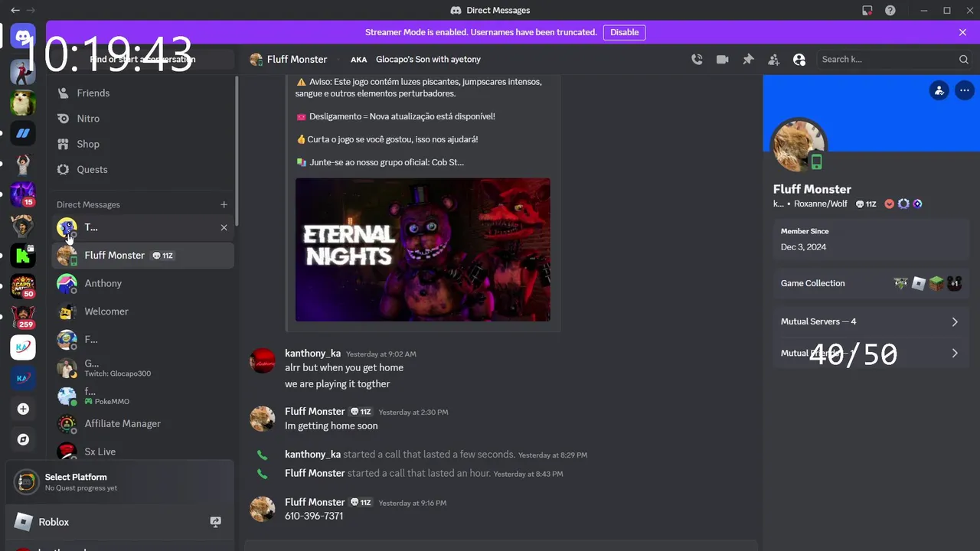The height and width of the screenshot is (551, 980).
Task: Click Fluff Monster avatar on 2:30 PM message
Action: pos(263,419)
